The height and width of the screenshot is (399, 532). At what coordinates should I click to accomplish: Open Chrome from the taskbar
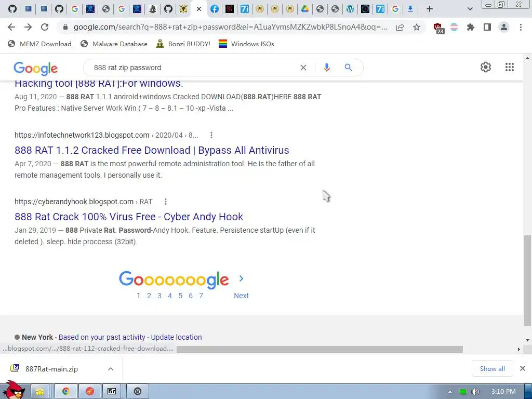point(66,391)
